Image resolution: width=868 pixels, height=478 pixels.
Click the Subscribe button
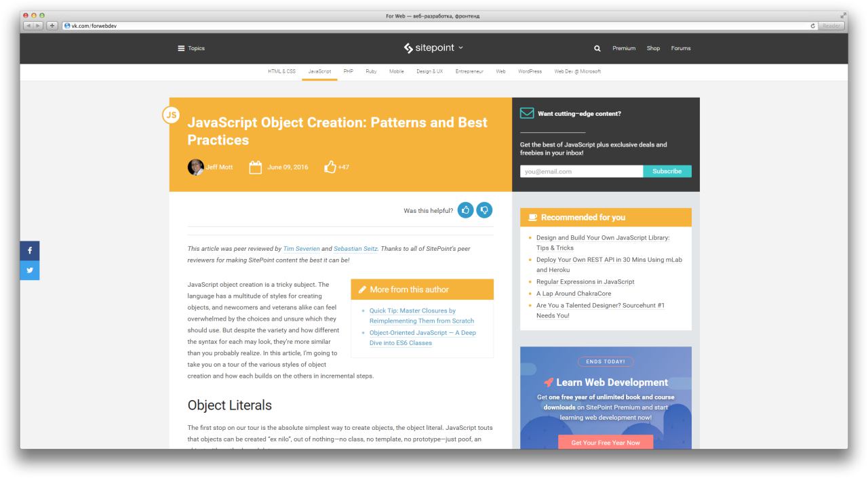click(667, 172)
